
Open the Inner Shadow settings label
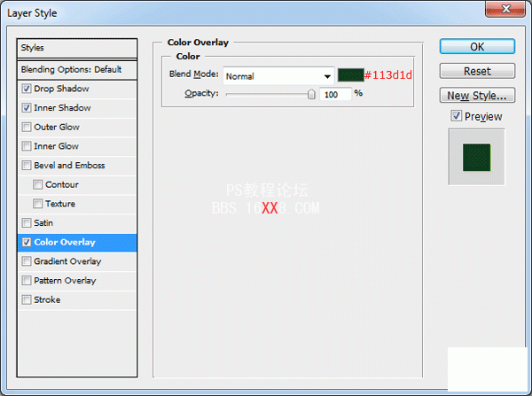tap(62, 108)
